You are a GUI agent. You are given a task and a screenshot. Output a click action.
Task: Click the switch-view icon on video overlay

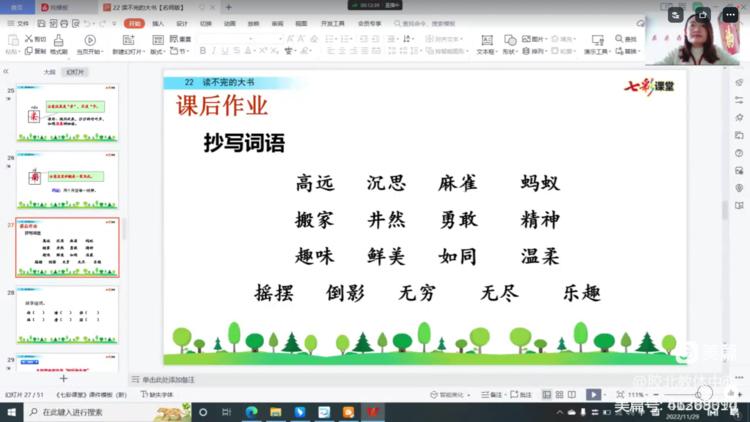point(675,15)
